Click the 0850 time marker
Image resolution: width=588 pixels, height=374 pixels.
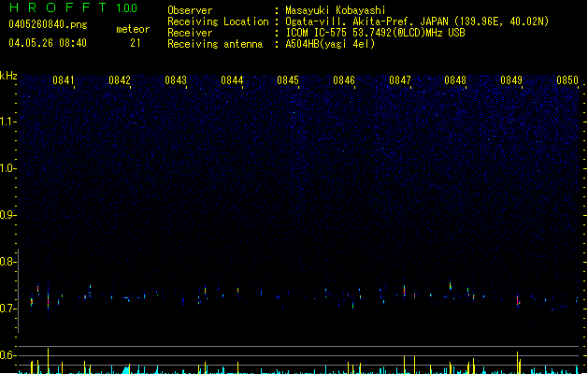click(567, 80)
